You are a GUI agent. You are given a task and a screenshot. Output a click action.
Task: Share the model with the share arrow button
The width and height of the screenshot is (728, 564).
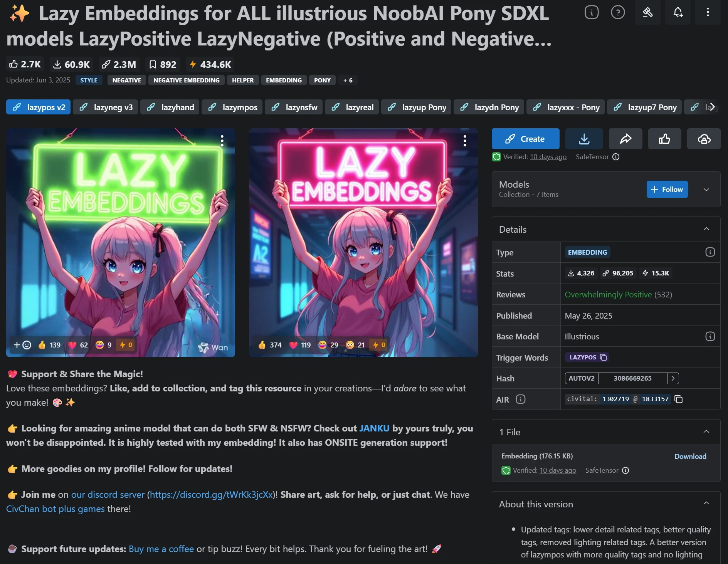click(x=625, y=139)
